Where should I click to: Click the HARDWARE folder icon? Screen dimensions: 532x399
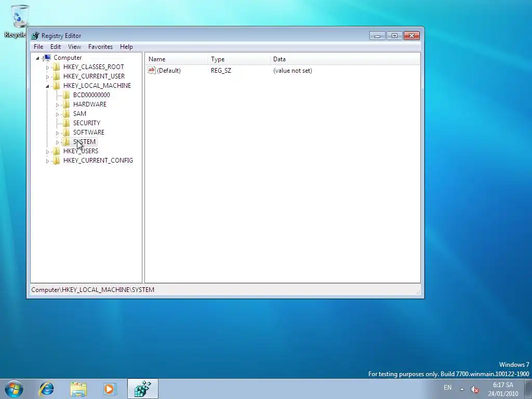pyautogui.click(x=66, y=104)
